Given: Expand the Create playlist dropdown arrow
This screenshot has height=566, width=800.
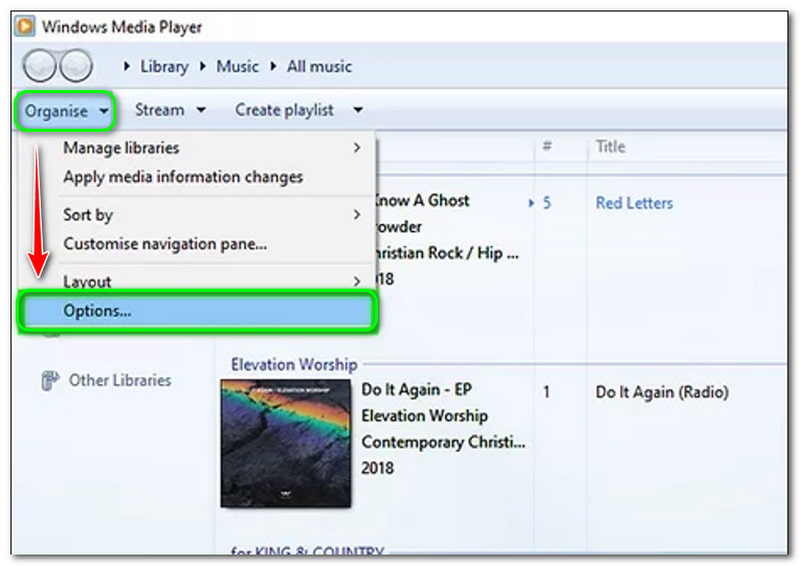Looking at the screenshot, I should click(x=358, y=110).
